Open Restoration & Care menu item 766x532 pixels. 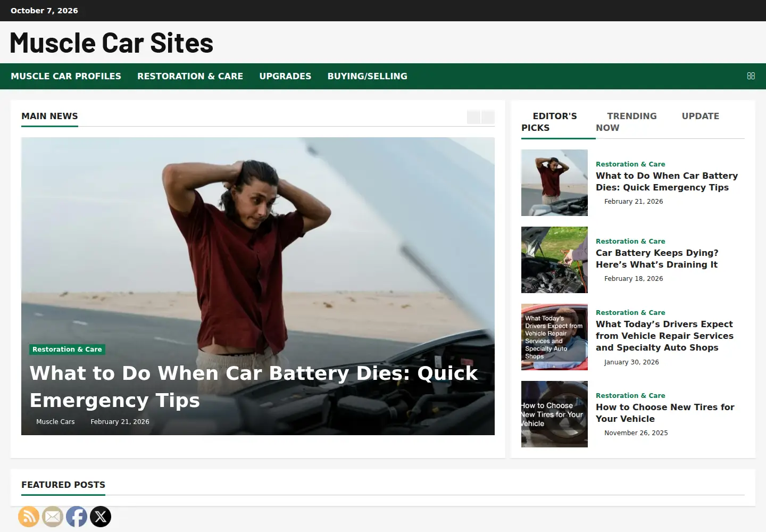coord(190,76)
